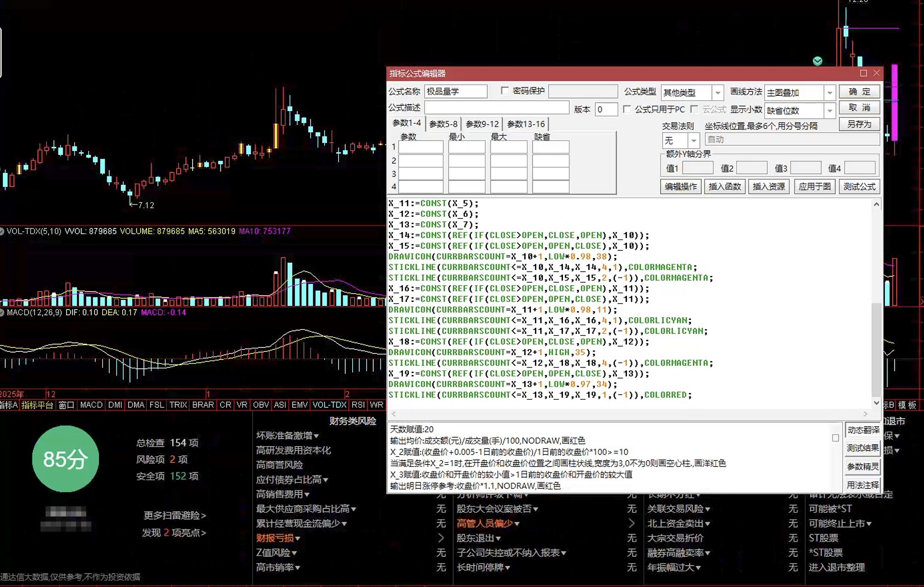
Task: Click the 公式描述 input field
Action: pyautogui.click(x=497, y=108)
